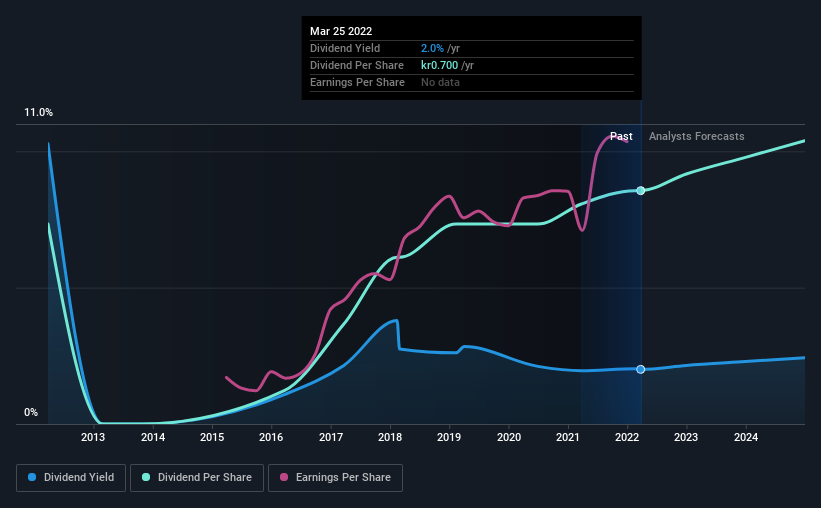
Task: Click the blue Dividend Yield legend dot
Action: (32, 477)
